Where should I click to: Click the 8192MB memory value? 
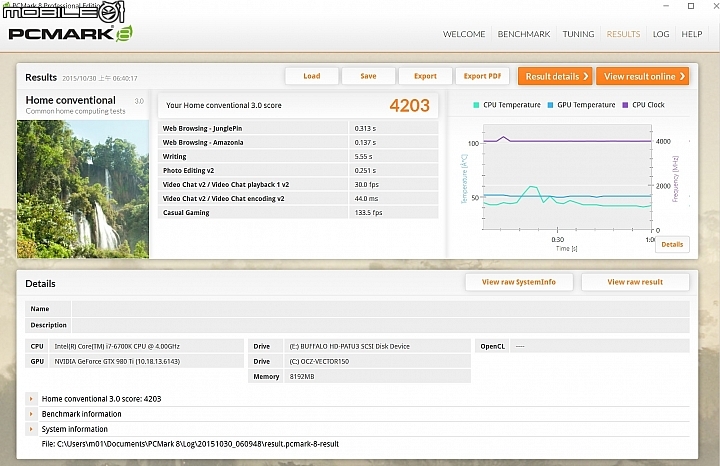pyautogui.click(x=302, y=376)
